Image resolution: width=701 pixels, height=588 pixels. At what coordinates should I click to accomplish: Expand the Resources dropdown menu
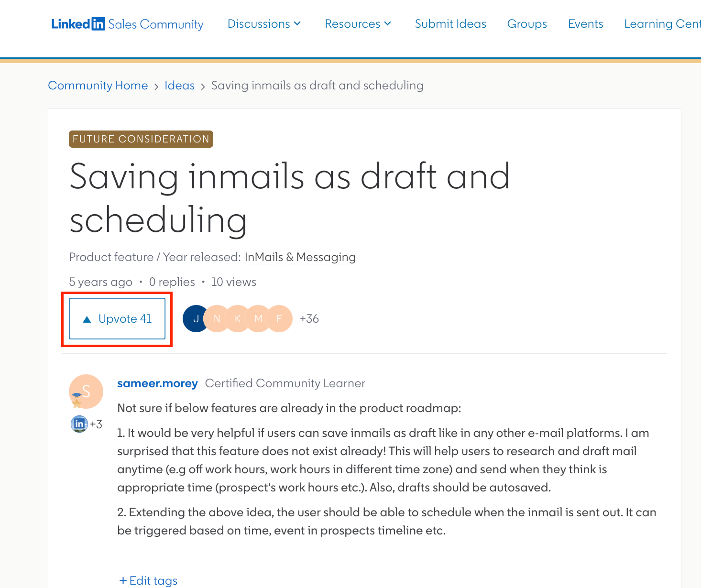coord(358,24)
